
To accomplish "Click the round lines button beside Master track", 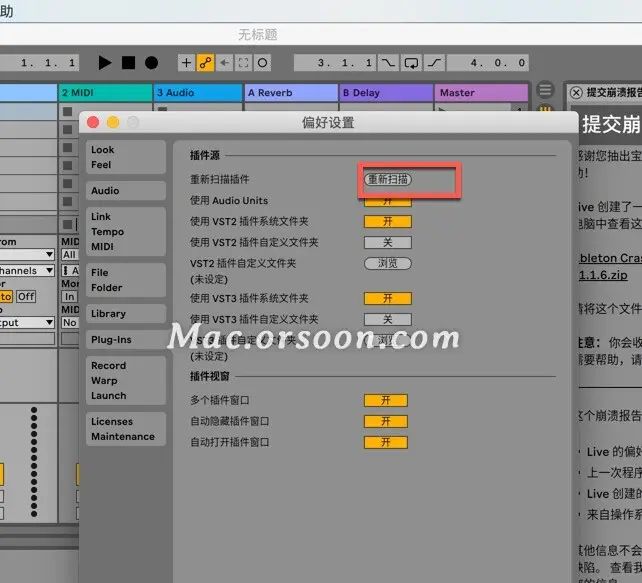I will [545, 90].
